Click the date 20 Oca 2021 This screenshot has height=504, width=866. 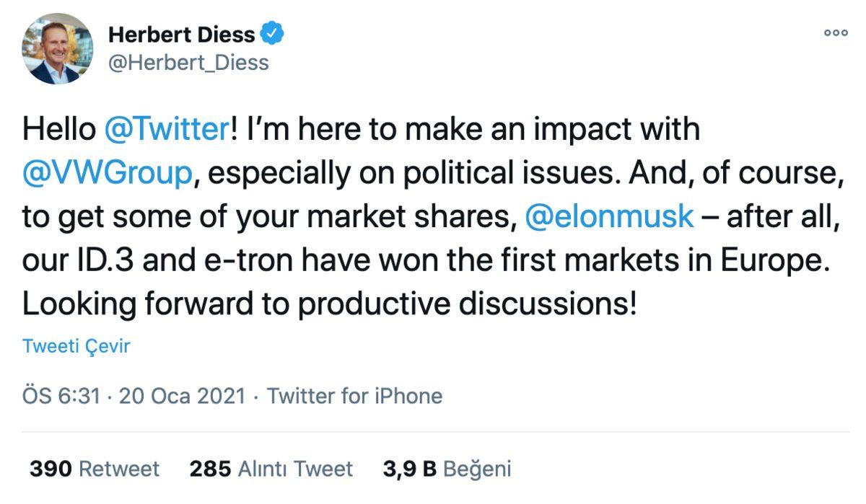tap(180, 396)
